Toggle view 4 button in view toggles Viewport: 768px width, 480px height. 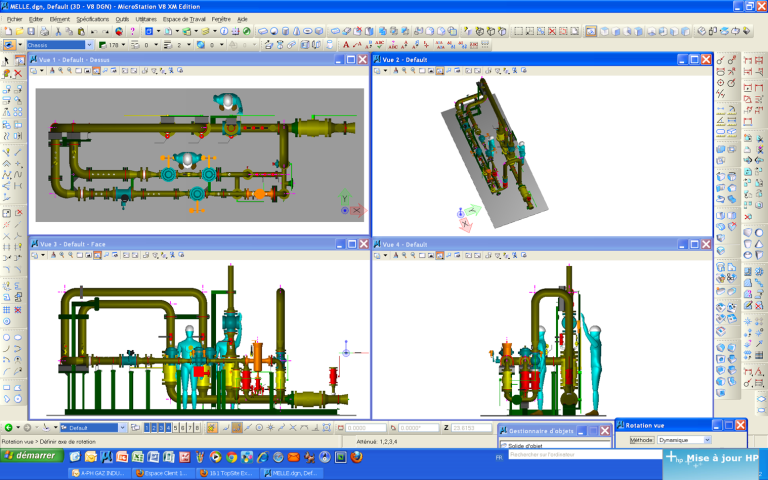tap(168, 428)
